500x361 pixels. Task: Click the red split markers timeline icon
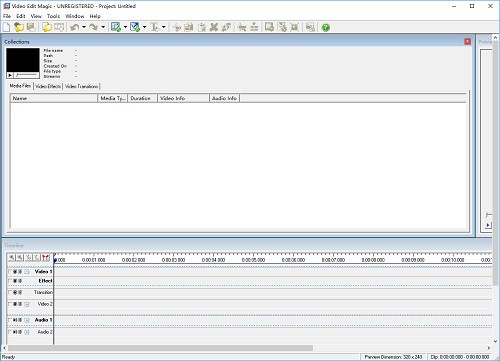coord(46,258)
